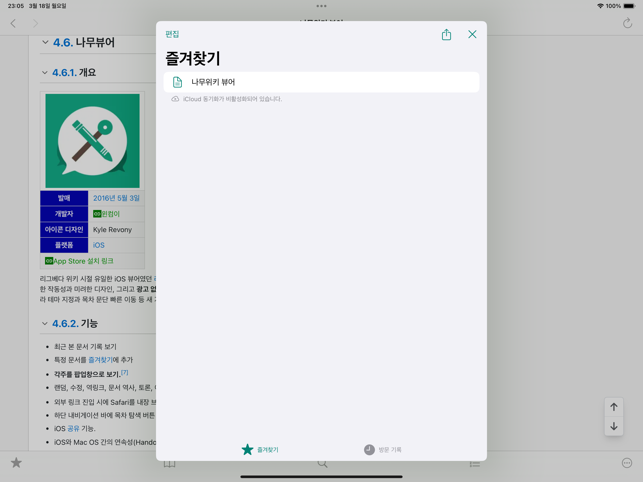643x482 pixels.
Task: Select the 즐겨찾기 tab with star
Action: point(260,450)
